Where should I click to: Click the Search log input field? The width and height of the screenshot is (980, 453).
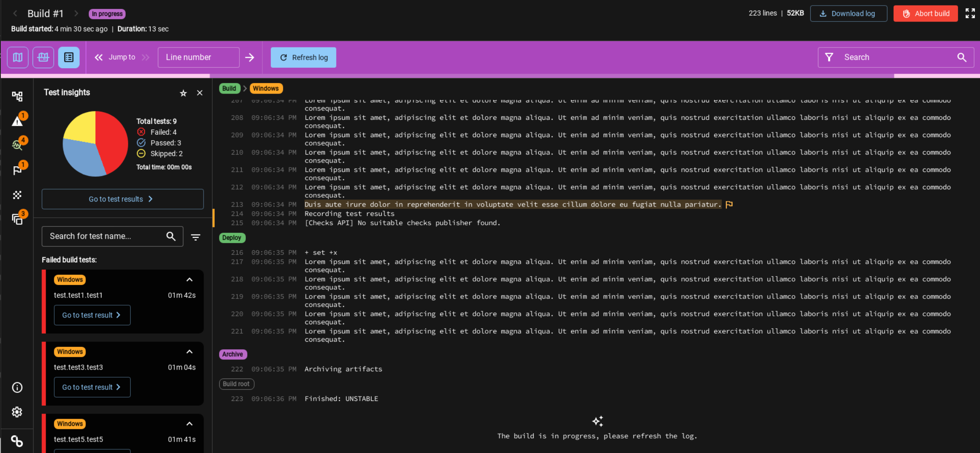click(896, 57)
